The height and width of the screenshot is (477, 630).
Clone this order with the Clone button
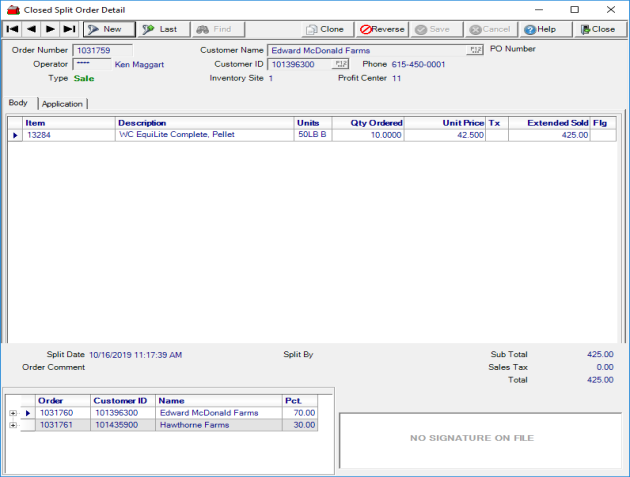[x=326, y=29]
